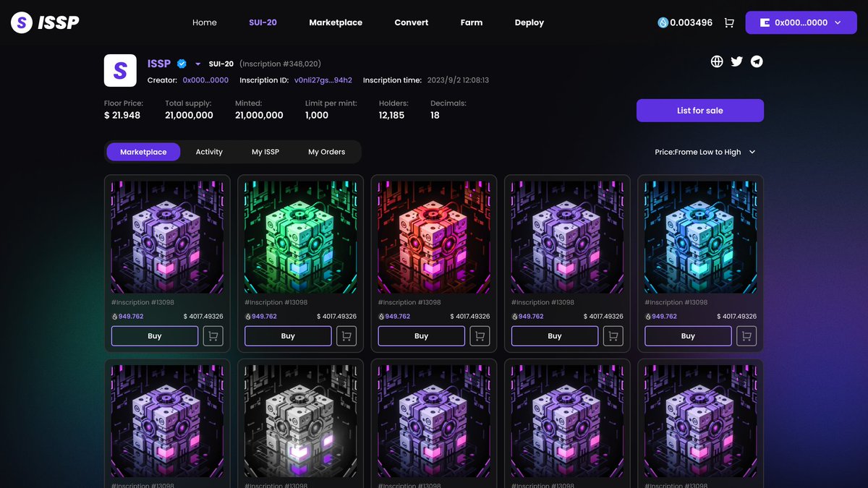The image size is (868, 488).
Task: Click the Floor Price value $ 21.948
Action: coord(122,115)
